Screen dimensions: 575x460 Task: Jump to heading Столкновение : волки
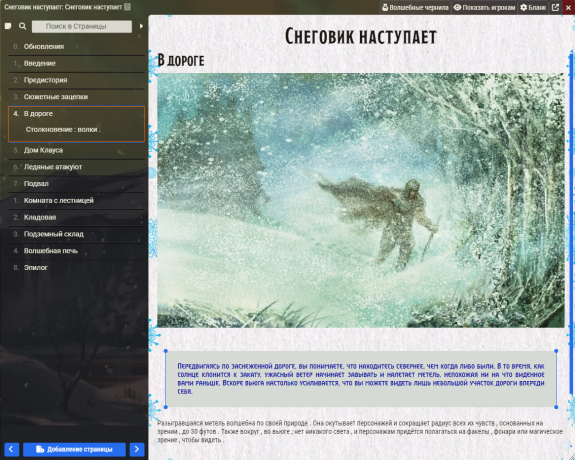[x=63, y=129]
